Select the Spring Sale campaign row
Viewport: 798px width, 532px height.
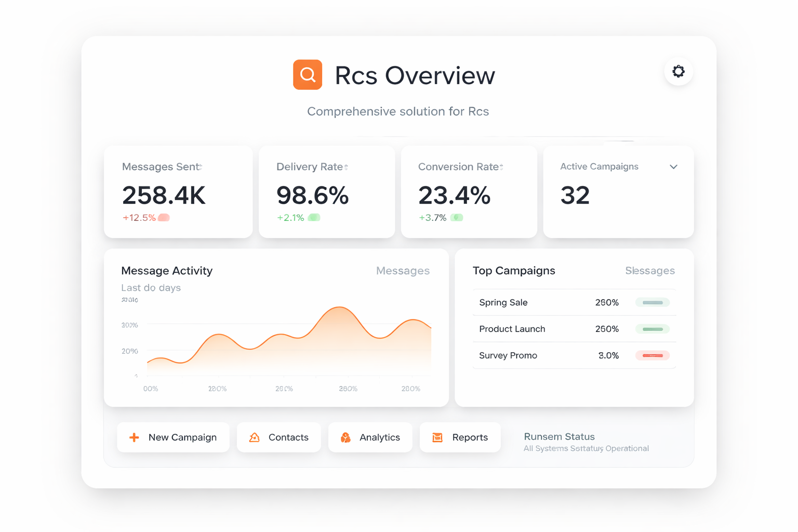574,302
